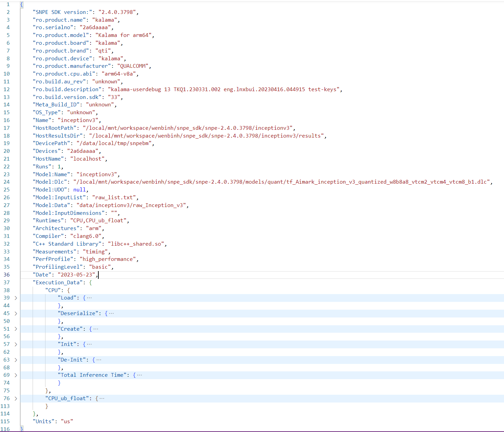Select line number 36 in the gutter
The image size is (504, 432).
6,274
